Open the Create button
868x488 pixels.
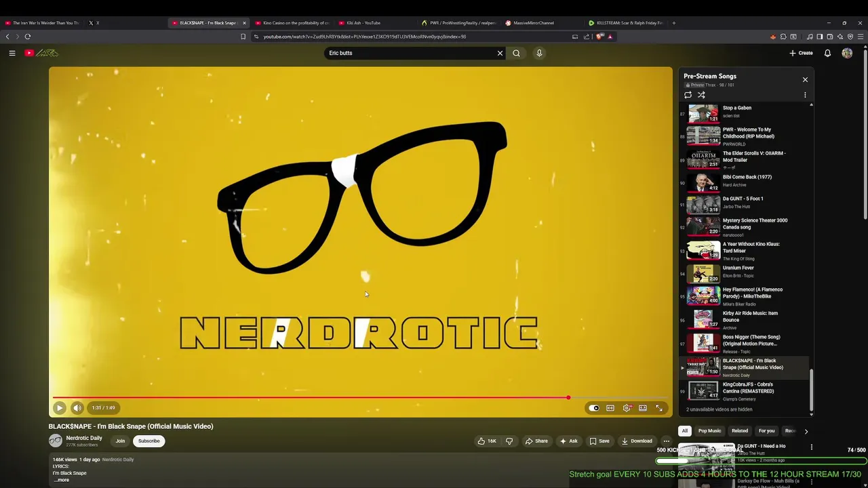point(801,53)
